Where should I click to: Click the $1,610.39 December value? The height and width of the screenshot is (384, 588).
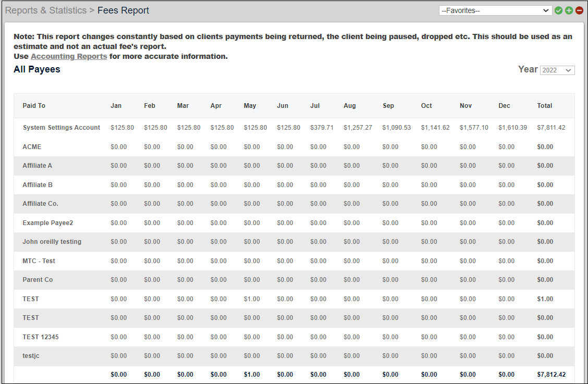coord(512,128)
